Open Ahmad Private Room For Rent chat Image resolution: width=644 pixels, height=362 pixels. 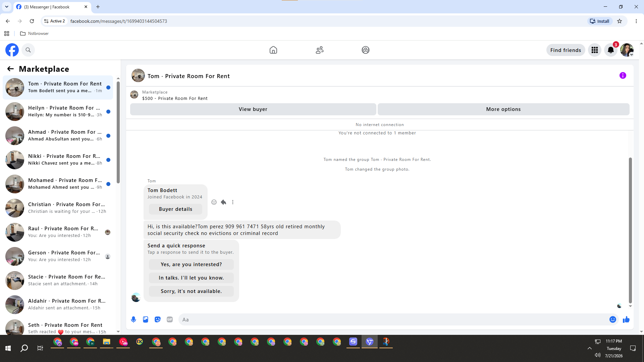(58, 136)
